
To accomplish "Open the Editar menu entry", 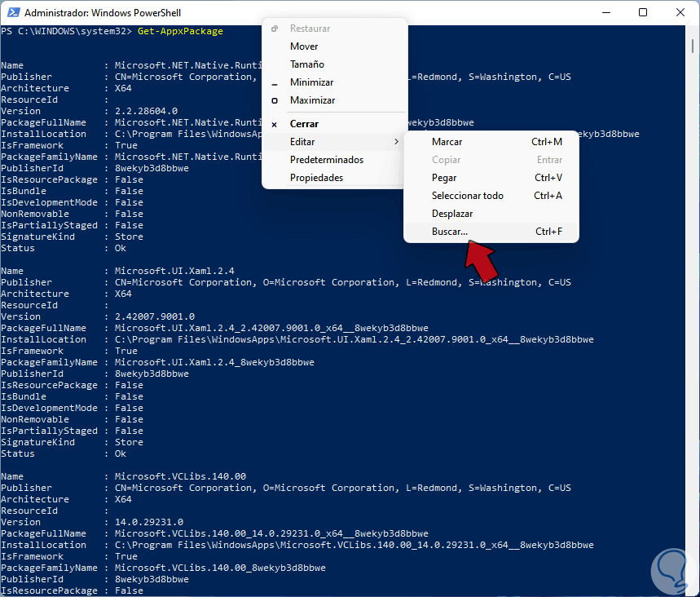I will coord(335,142).
